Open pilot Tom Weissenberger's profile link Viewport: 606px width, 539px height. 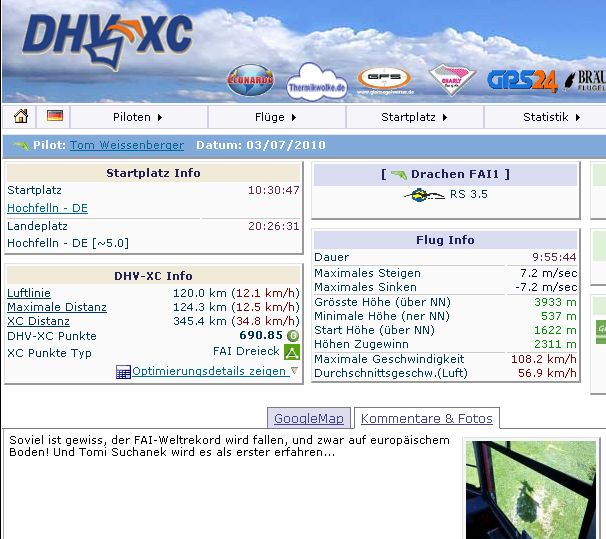point(127,145)
